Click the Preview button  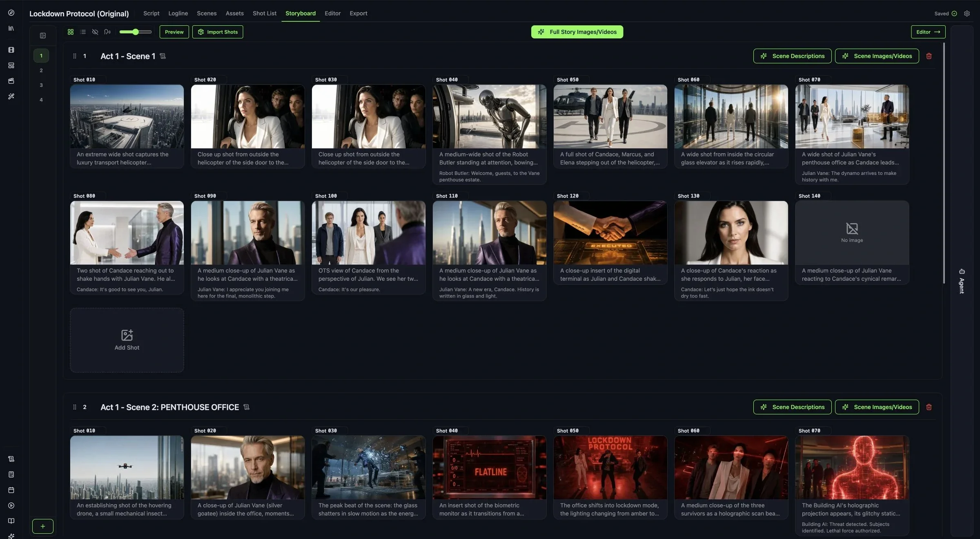174,32
